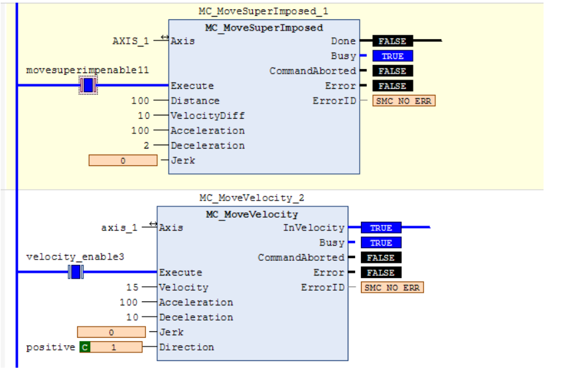Click the Axis in-out arrow icon beside AXIS_1
Screen dimensions: 588x377
(165, 37)
